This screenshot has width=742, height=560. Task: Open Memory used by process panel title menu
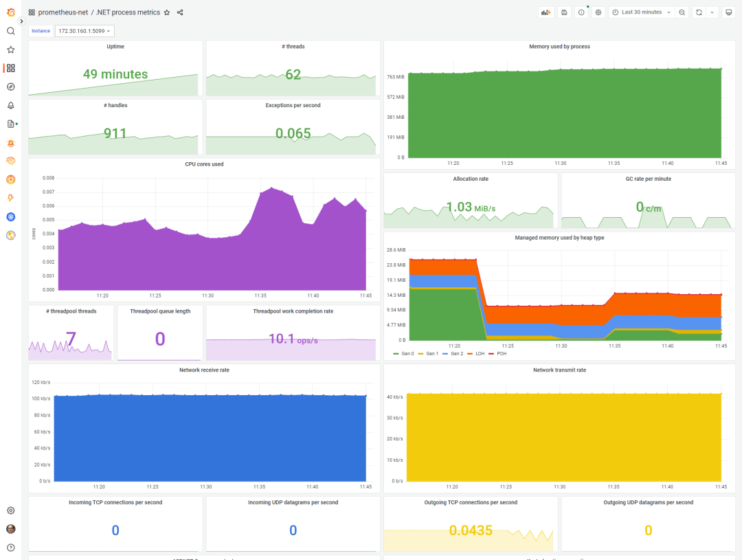[x=559, y=47]
